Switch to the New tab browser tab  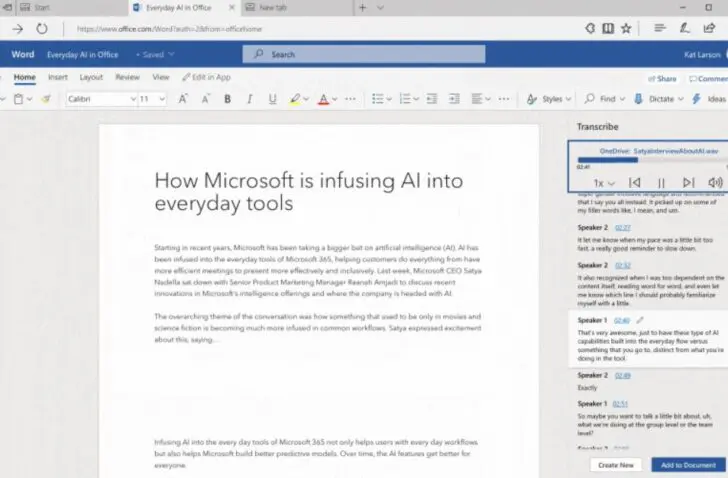tap(297, 7)
